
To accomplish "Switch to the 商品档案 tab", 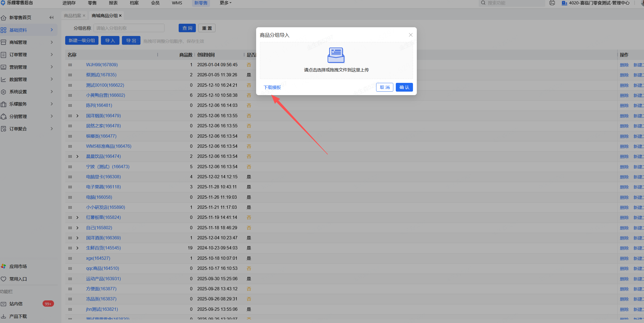I will pos(72,16).
